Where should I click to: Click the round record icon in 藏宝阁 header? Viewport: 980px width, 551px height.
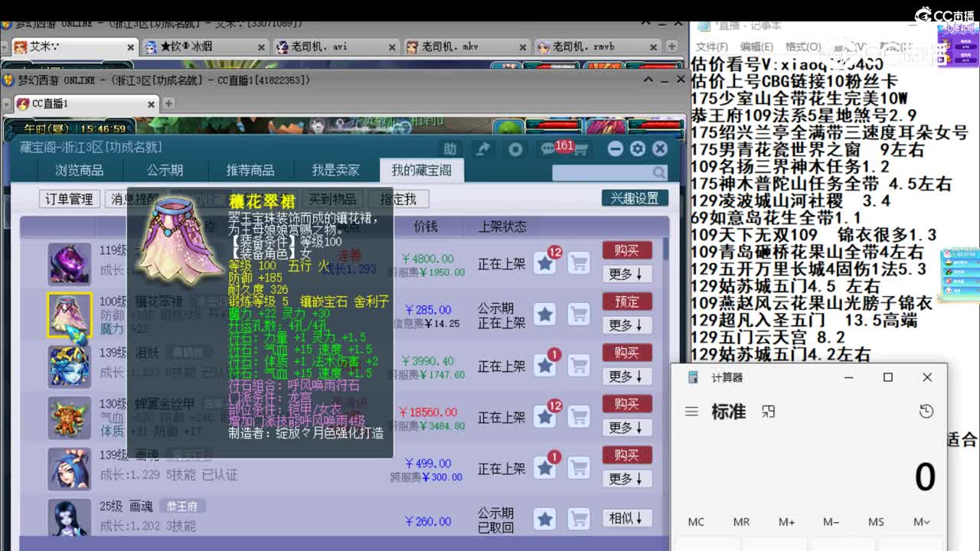point(515,149)
